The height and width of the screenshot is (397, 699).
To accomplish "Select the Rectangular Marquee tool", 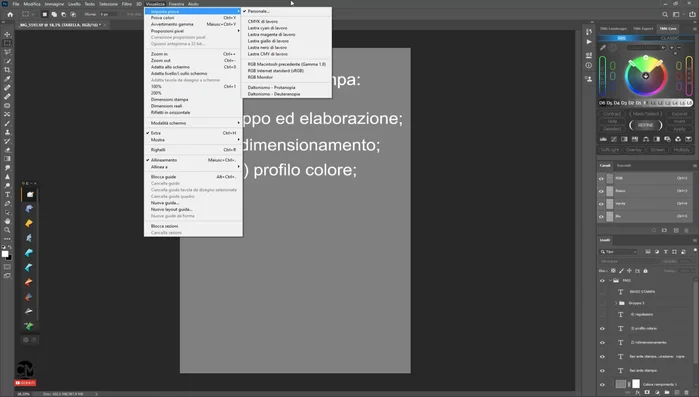I will (x=7, y=43).
